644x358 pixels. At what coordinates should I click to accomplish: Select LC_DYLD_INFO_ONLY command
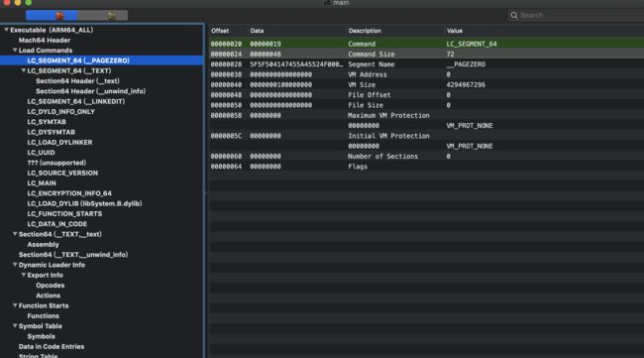(x=60, y=112)
